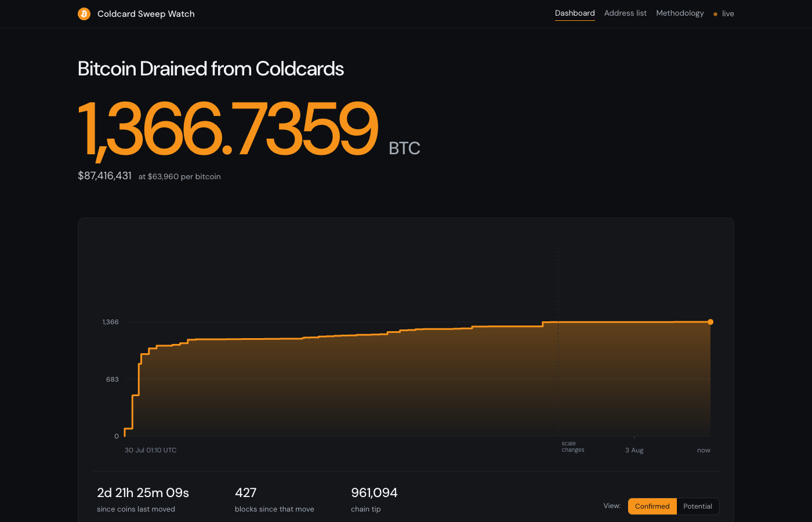
Task: Click the 0 y-axis label
Action: coord(117,436)
